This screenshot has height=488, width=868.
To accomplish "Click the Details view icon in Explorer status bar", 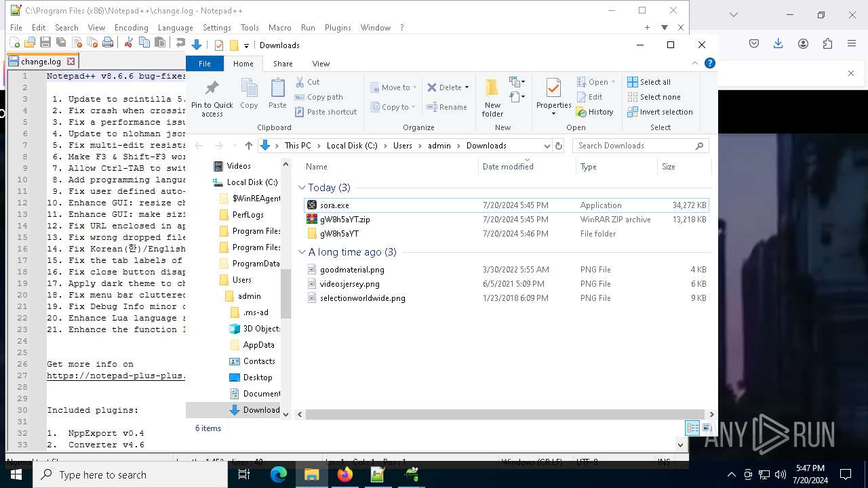I will coord(692,428).
